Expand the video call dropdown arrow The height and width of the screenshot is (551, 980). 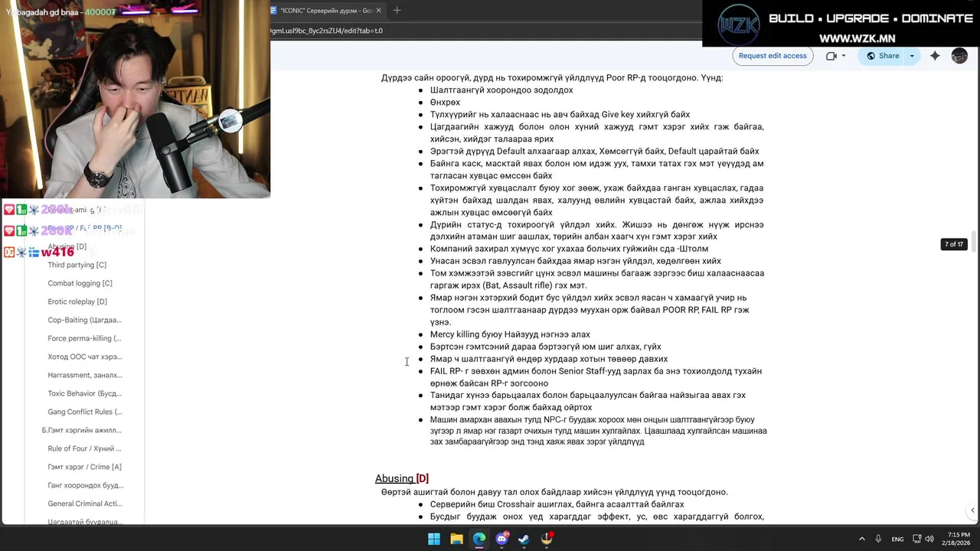844,56
